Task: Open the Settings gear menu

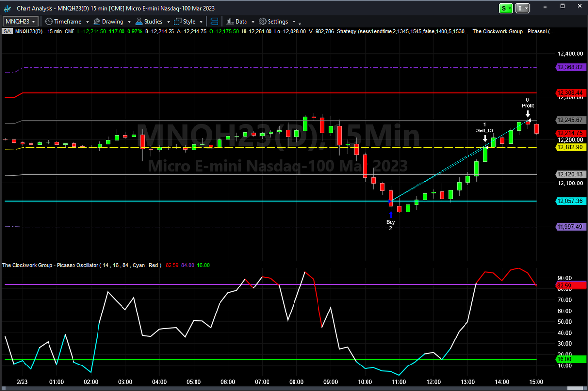Action: pyautogui.click(x=273, y=22)
